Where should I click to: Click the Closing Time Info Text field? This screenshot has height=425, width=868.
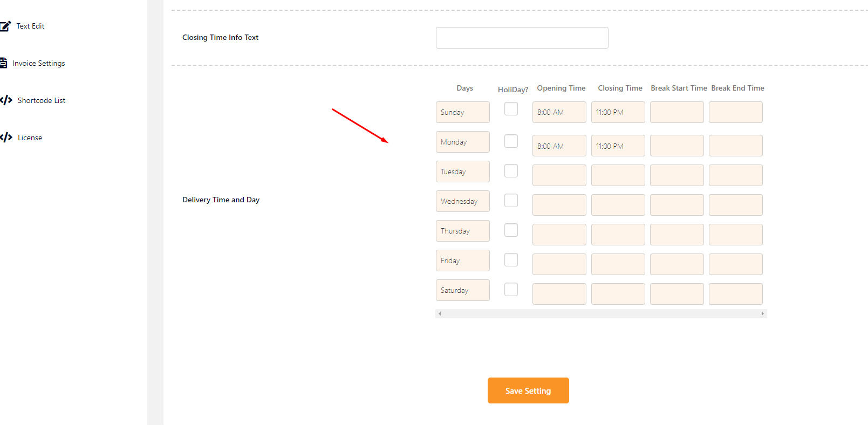(522, 38)
